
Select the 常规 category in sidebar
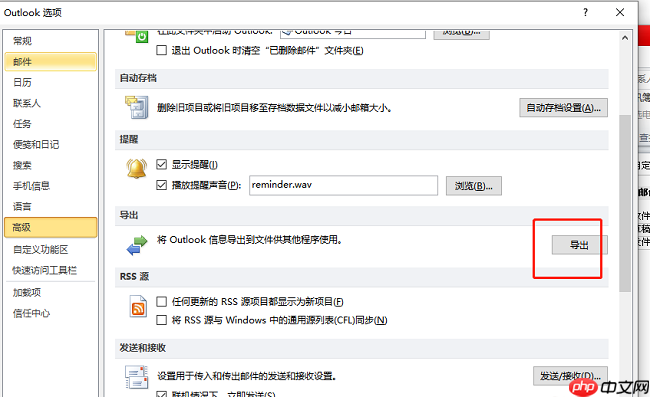pos(22,41)
